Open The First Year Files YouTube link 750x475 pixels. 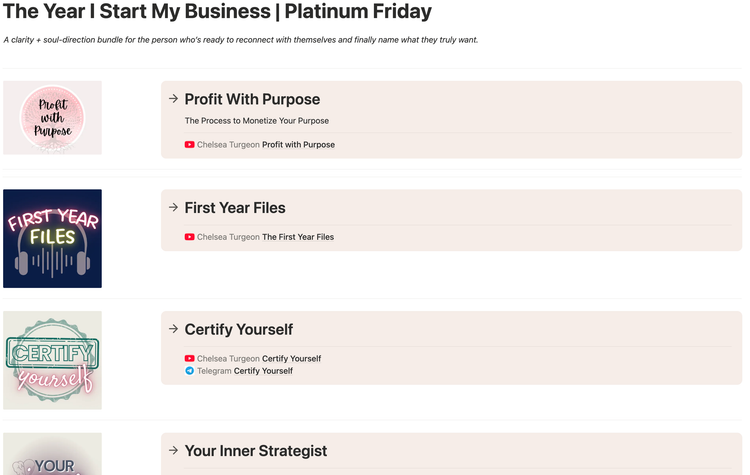pos(298,237)
